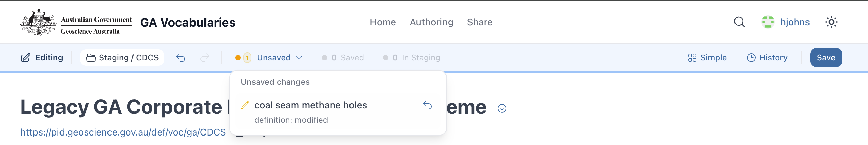Follow the pid.geoscience.gov.au CDCS link
The height and width of the screenshot is (145, 868).
coord(123,132)
